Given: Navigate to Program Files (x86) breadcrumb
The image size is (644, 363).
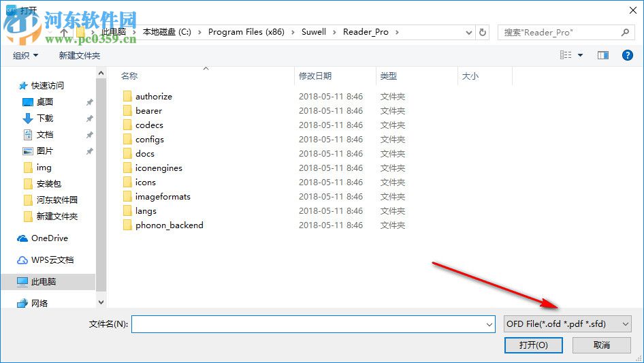Looking at the screenshot, I should tap(246, 32).
